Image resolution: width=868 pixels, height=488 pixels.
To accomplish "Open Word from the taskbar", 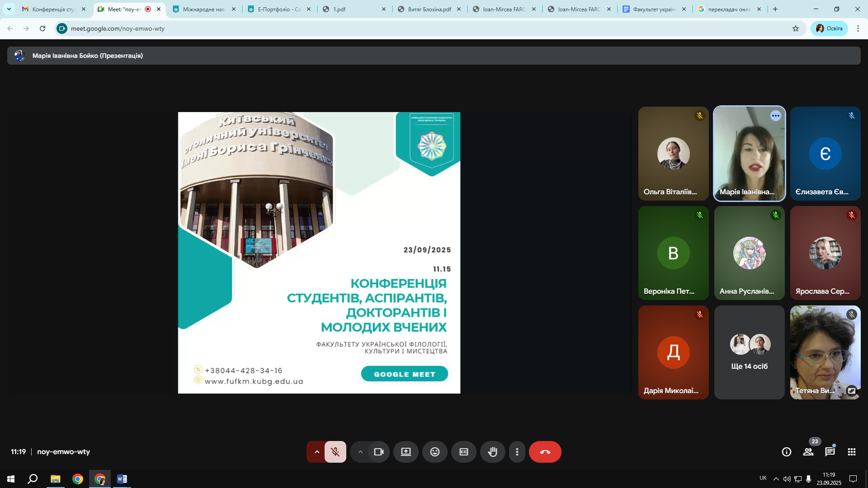I will click(x=122, y=479).
